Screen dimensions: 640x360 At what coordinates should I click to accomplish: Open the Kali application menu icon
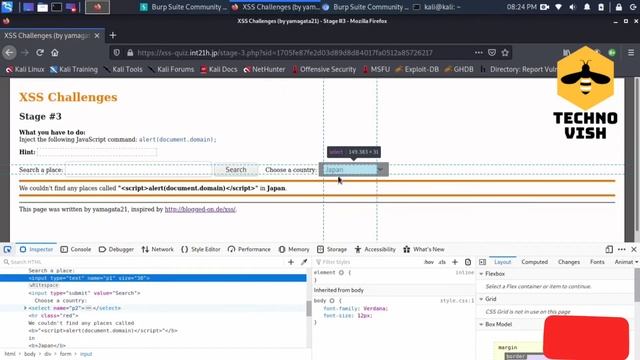pyautogui.click(x=7, y=7)
